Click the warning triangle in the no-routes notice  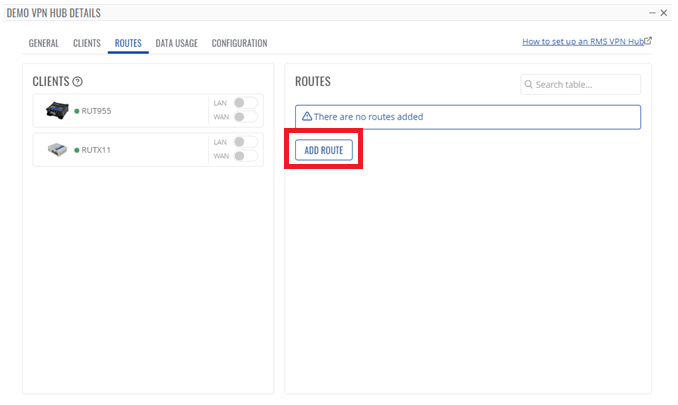307,117
